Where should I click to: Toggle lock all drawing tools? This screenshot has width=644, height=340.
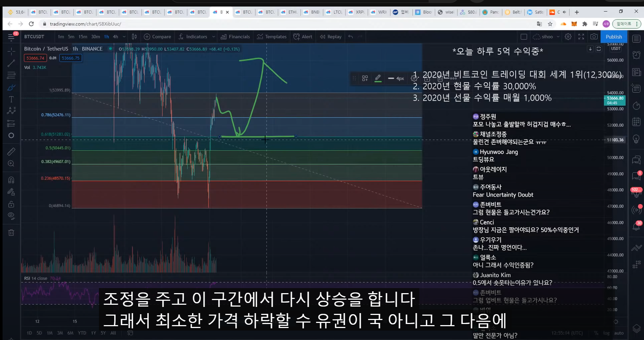click(x=11, y=204)
